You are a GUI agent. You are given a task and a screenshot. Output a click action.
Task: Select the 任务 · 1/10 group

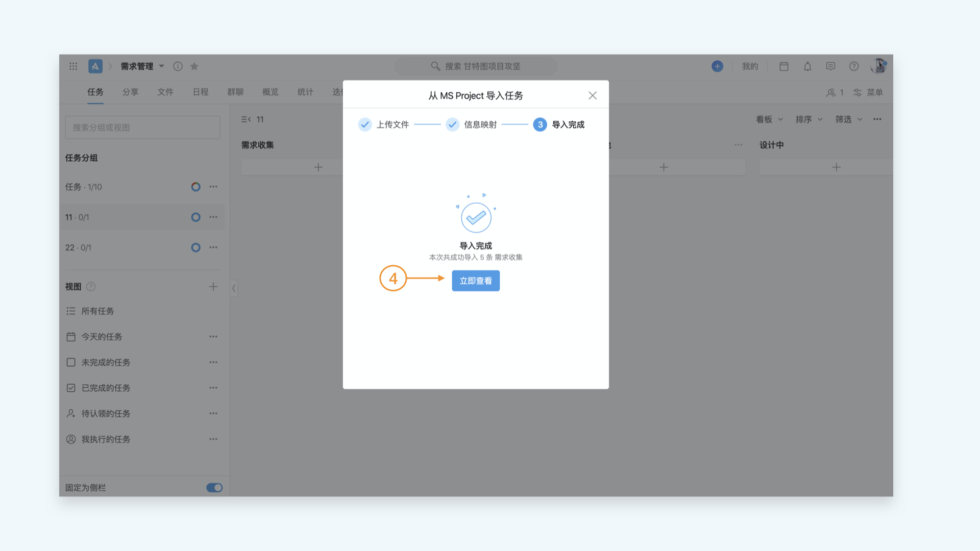coord(142,187)
